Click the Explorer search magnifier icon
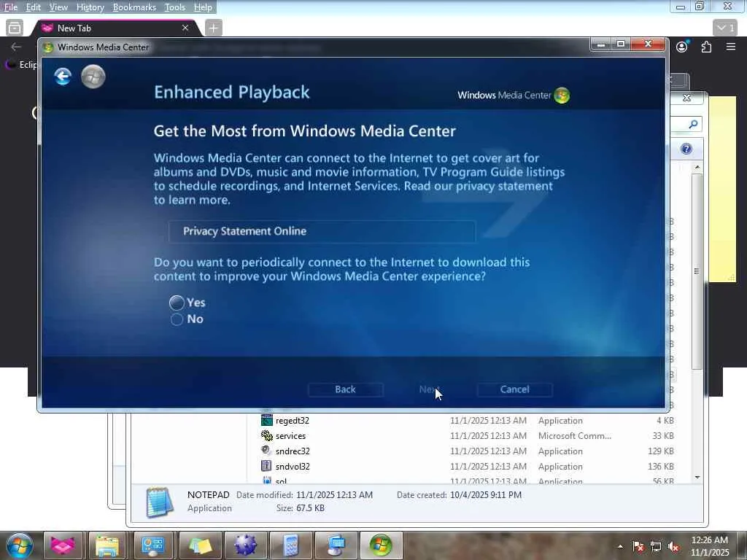Screen dimensions: 747x560 point(693,124)
